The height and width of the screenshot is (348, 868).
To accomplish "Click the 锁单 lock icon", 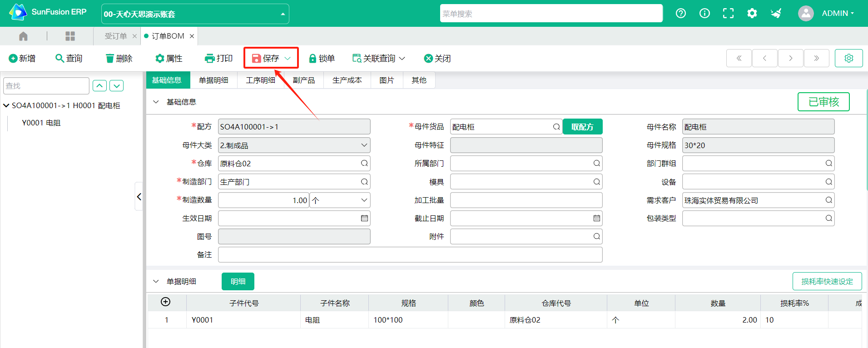I will point(312,59).
